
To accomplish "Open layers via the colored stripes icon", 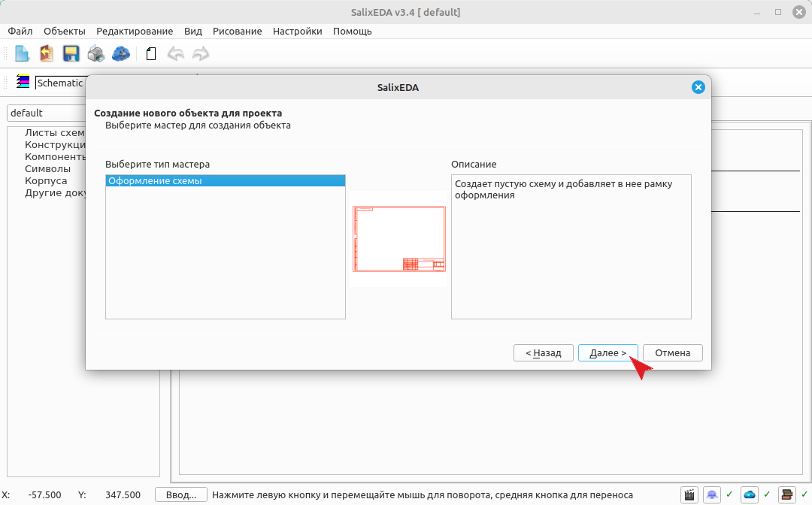I will pos(23,82).
